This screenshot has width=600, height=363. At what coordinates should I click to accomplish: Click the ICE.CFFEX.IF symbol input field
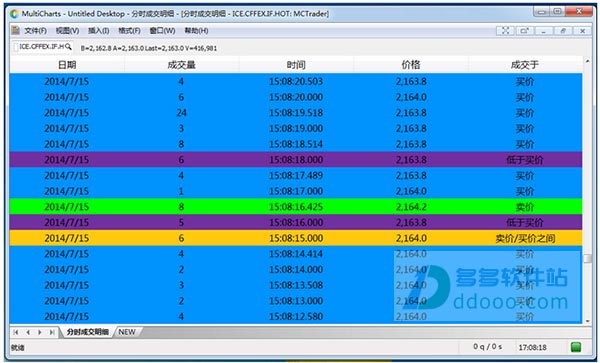[43, 47]
